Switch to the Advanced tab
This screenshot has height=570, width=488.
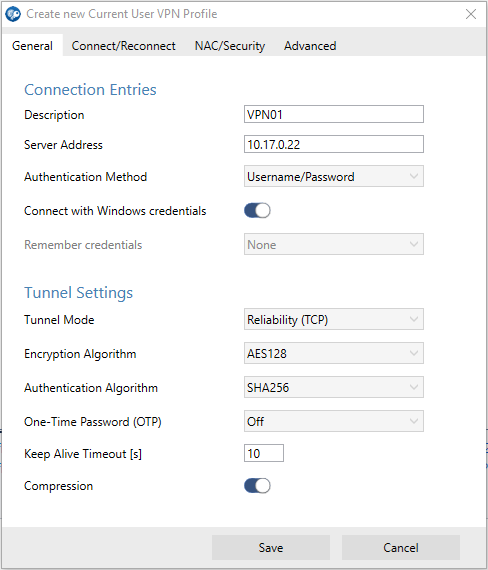pyautogui.click(x=310, y=46)
